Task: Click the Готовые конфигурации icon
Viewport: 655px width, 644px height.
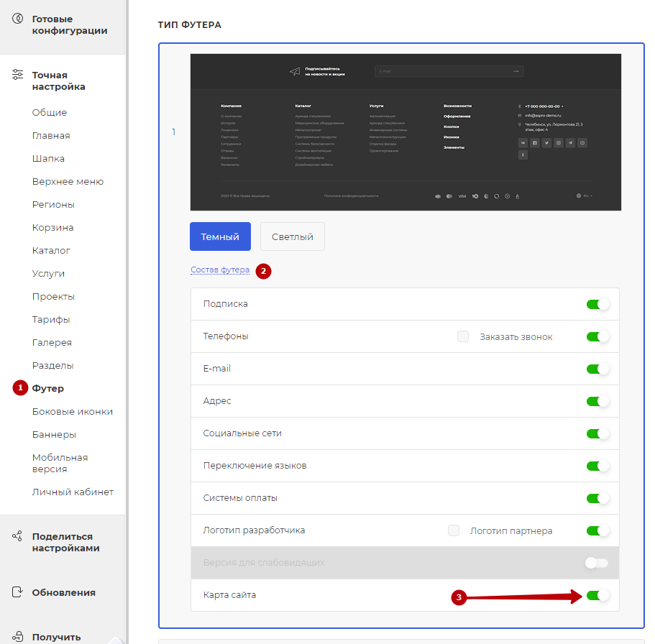Action: (x=17, y=19)
